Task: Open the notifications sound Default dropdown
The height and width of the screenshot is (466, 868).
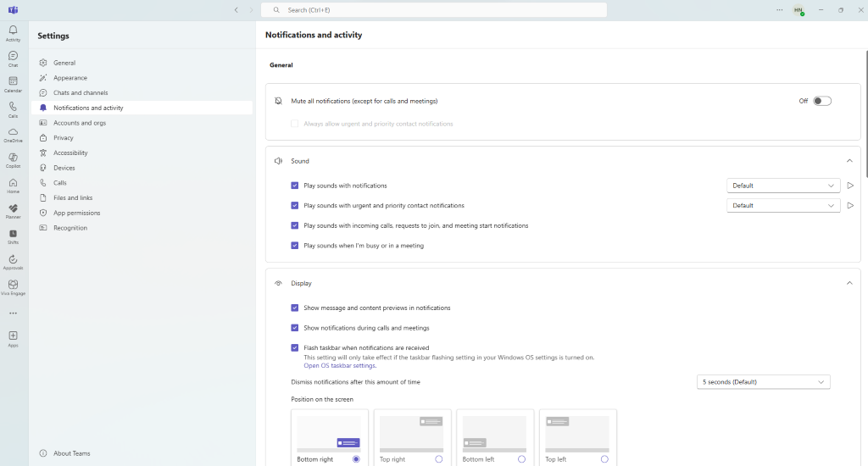Action: (783, 186)
